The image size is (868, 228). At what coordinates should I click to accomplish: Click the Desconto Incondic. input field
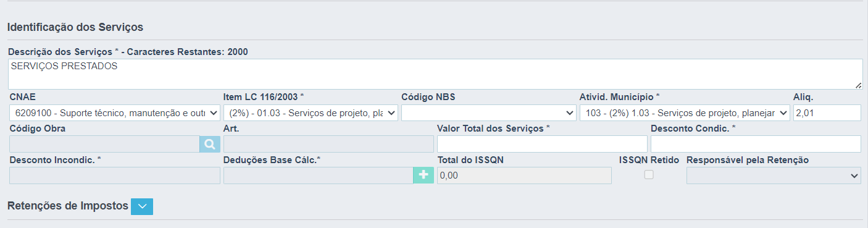click(115, 175)
